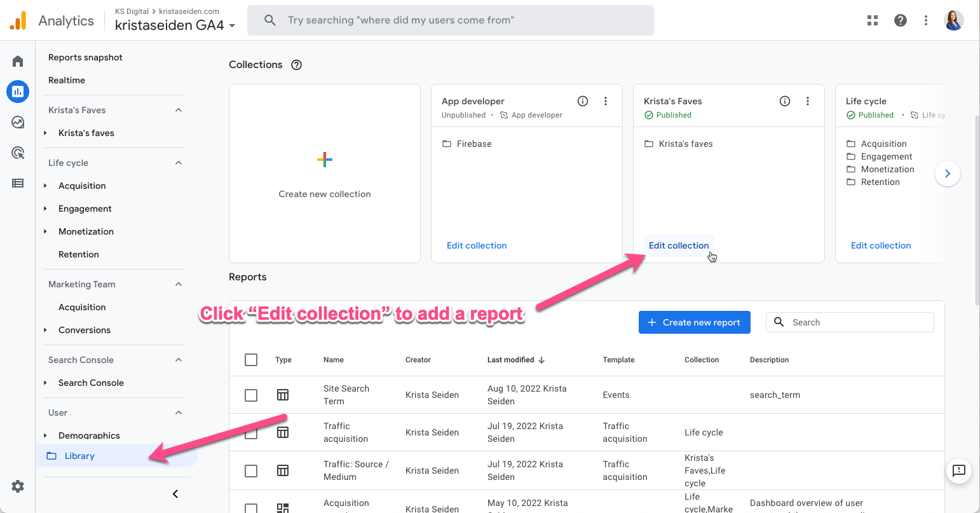
Task: Collapse the Krista's Faves nav section
Action: (x=179, y=110)
